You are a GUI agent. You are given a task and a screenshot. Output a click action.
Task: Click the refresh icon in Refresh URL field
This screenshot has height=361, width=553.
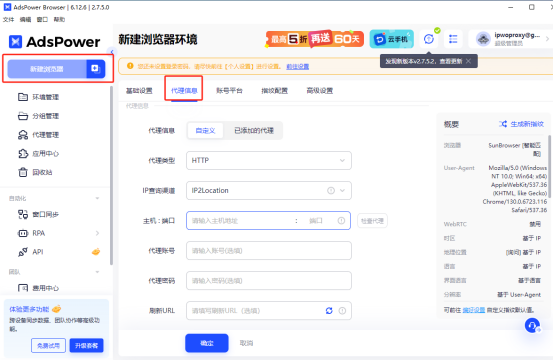tap(329, 311)
